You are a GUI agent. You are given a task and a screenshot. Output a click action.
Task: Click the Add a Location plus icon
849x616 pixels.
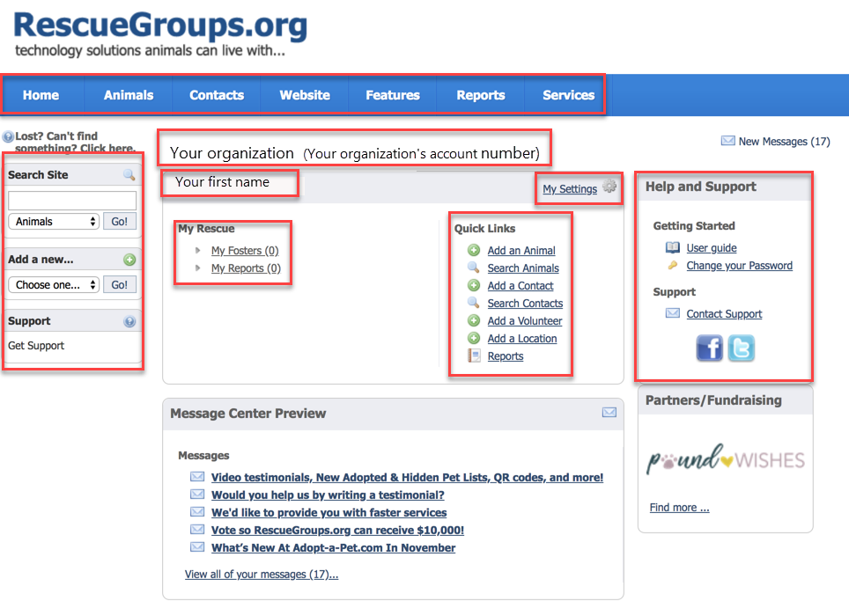pos(474,338)
